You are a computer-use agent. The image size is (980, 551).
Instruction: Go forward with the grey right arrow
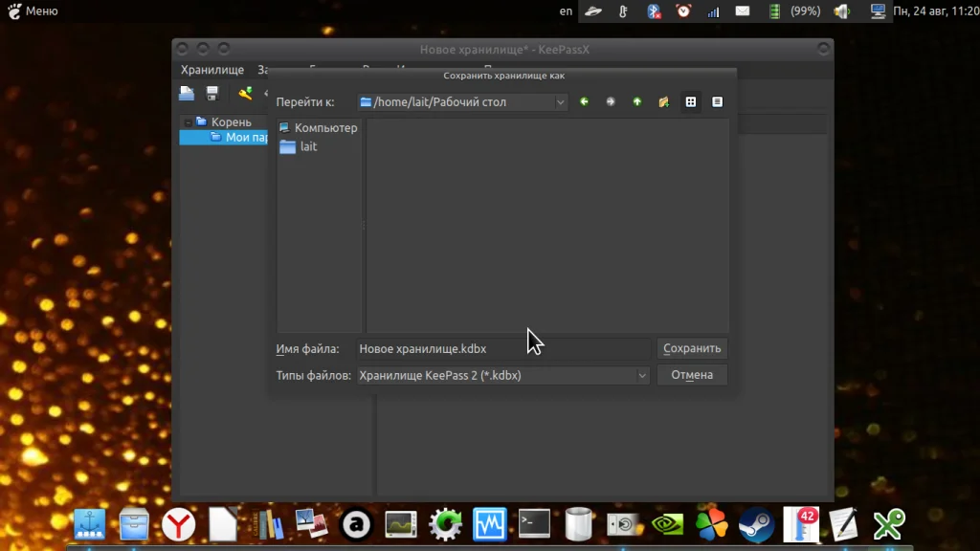pos(611,101)
